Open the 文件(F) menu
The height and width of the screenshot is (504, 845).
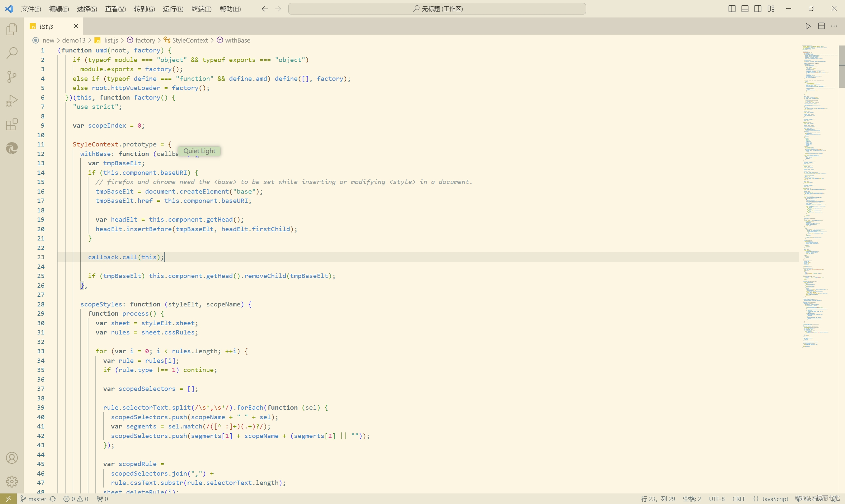pyautogui.click(x=31, y=9)
